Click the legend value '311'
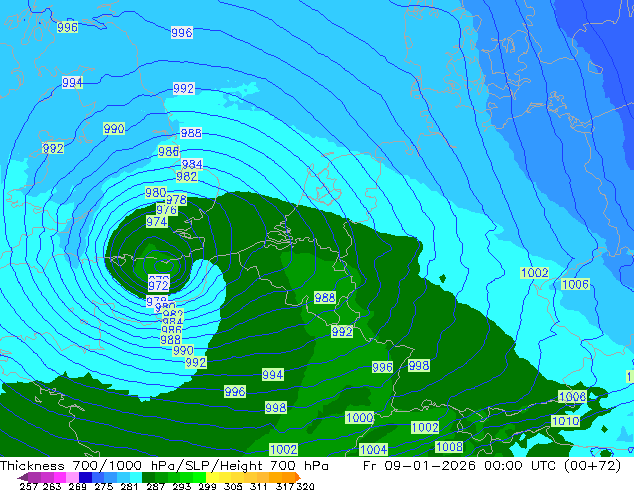Screen dimensions: 634x490 [x=258, y=486]
